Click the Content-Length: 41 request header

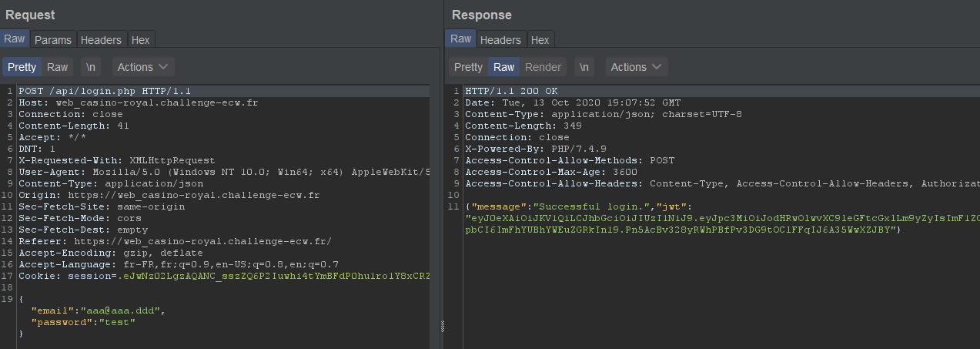point(74,126)
